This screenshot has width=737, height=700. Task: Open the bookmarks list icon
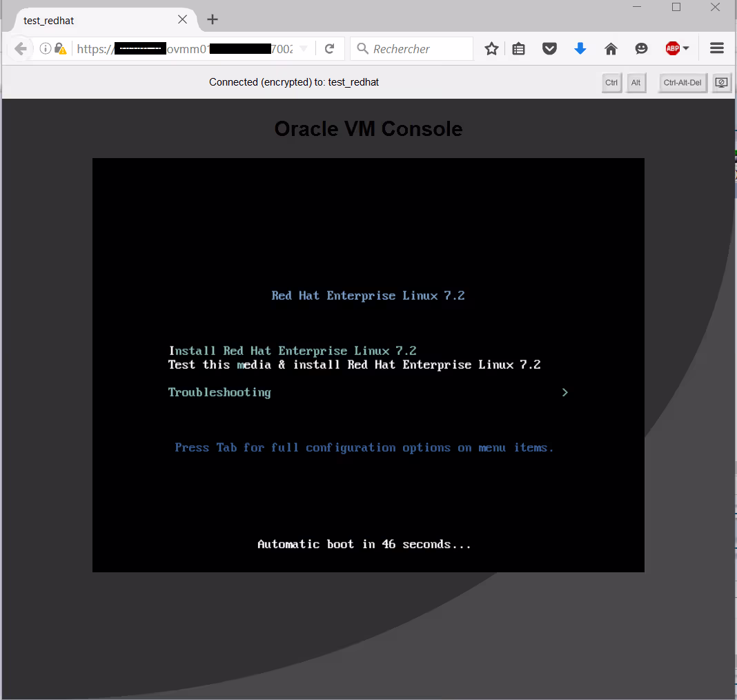pos(519,48)
